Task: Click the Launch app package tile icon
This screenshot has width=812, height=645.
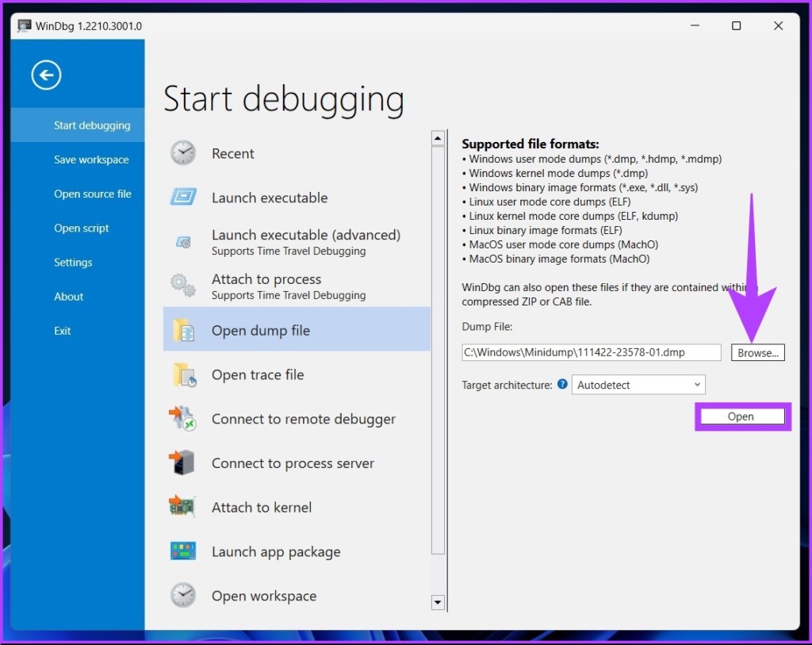Action: coord(183,551)
